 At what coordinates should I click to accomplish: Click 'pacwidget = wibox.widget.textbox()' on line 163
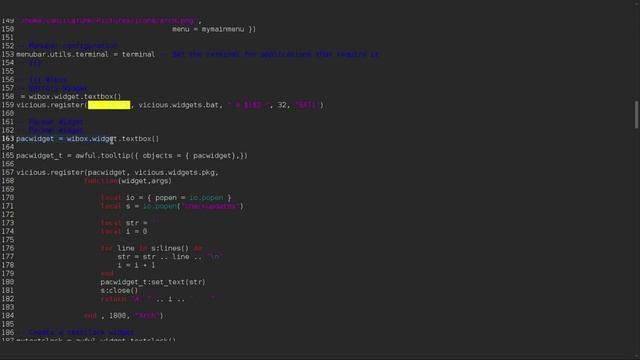[x=87, y=139]
